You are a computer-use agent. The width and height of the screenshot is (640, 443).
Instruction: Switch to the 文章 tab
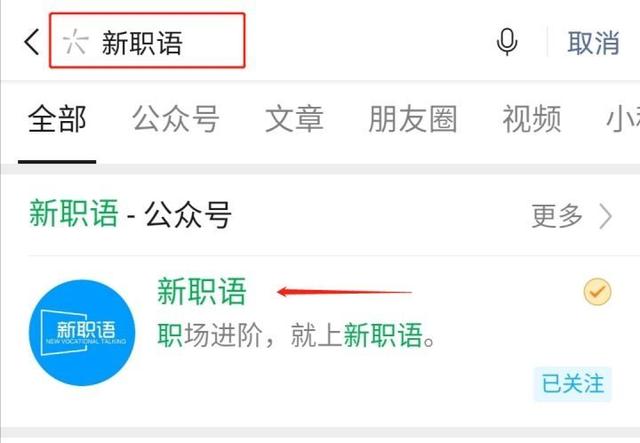[294, 118]
